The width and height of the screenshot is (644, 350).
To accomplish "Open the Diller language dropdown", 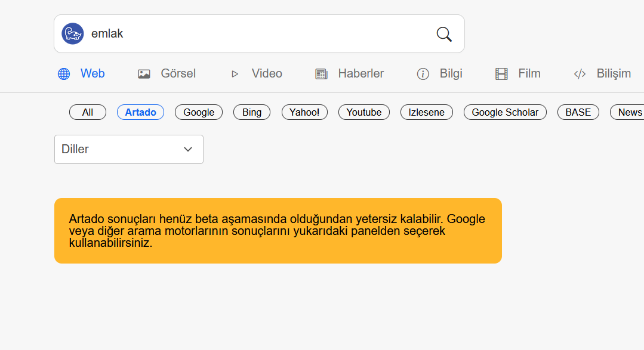I will coord(129,149).
